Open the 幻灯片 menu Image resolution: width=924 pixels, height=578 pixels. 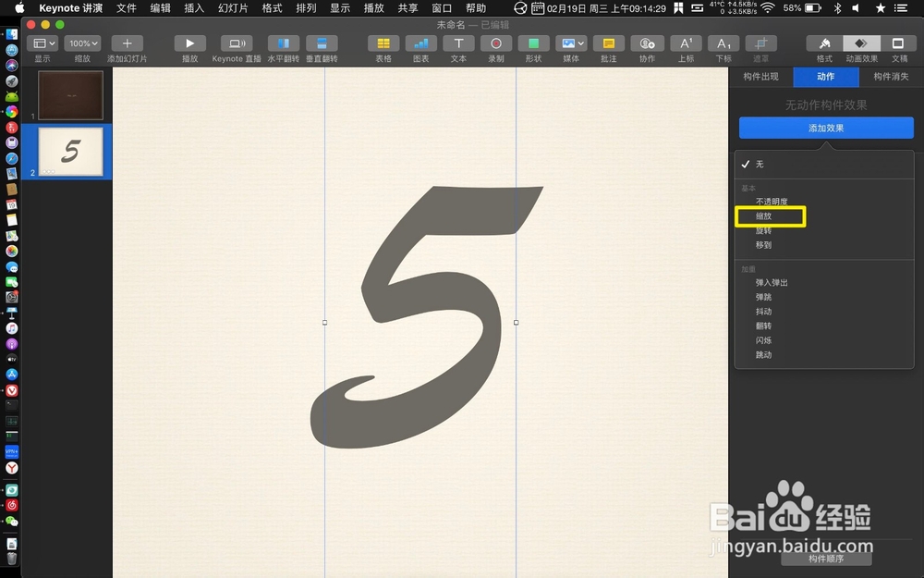point(233,8)
